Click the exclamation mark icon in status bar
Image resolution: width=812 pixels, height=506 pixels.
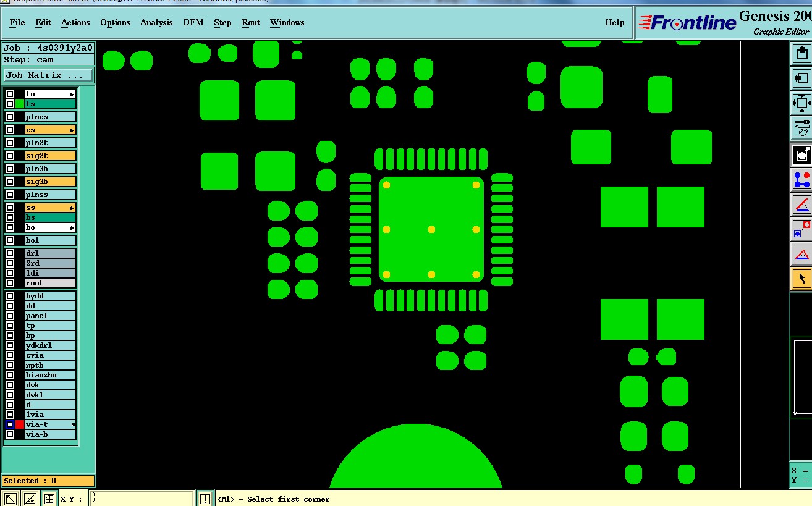[x=205, y=499]
